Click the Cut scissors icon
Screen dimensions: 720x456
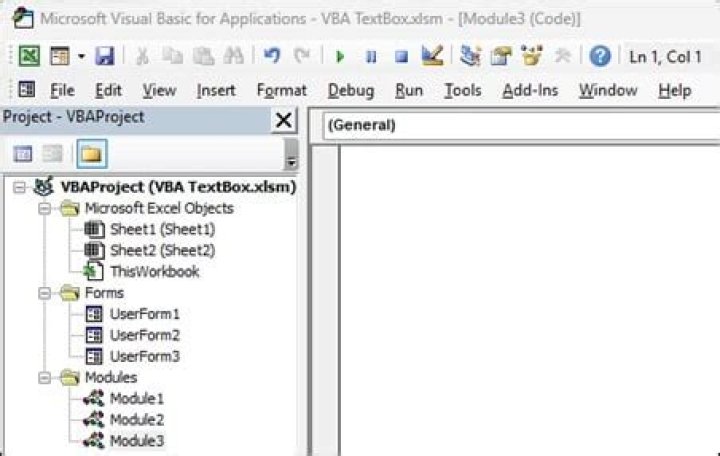coord(142,56)
